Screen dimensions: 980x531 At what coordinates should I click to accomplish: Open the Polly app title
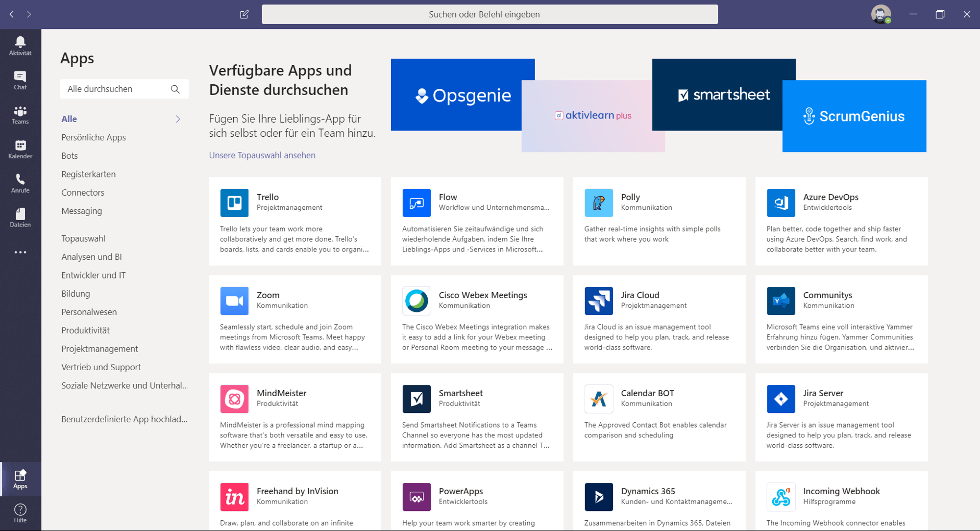point(631,197)
